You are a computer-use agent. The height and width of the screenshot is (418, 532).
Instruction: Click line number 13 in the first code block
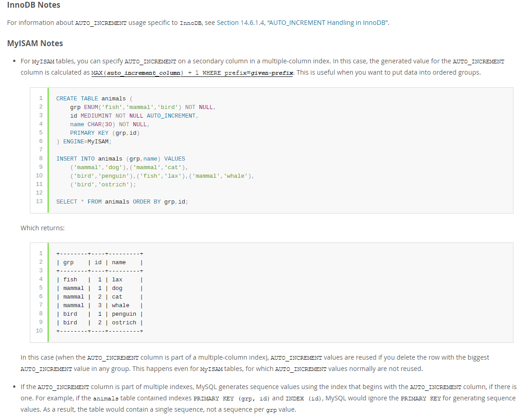[39, 202]
